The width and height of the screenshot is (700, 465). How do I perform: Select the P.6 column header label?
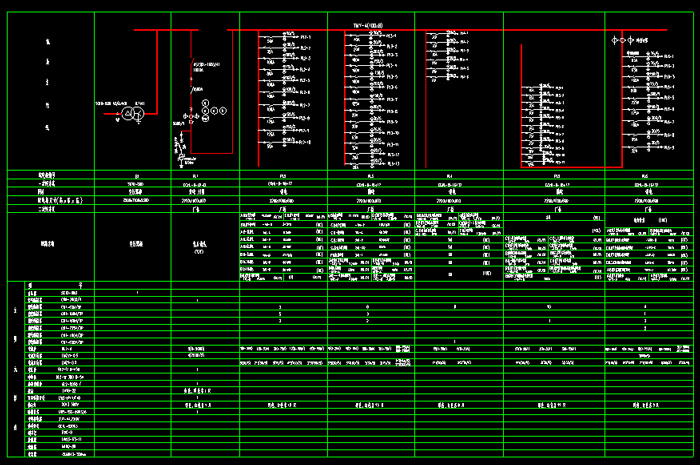pos(647,175)
